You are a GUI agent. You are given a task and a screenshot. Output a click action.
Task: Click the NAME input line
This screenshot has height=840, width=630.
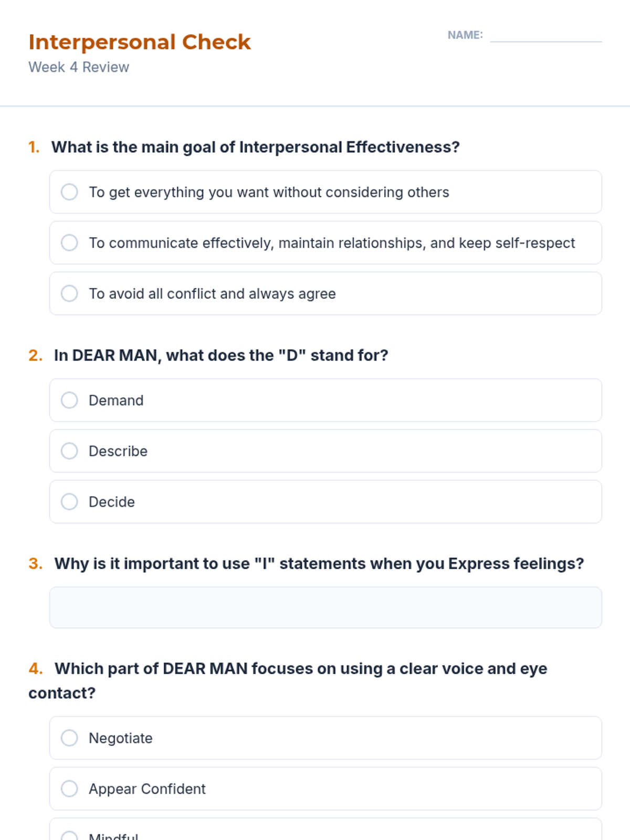tap(546, 36)
